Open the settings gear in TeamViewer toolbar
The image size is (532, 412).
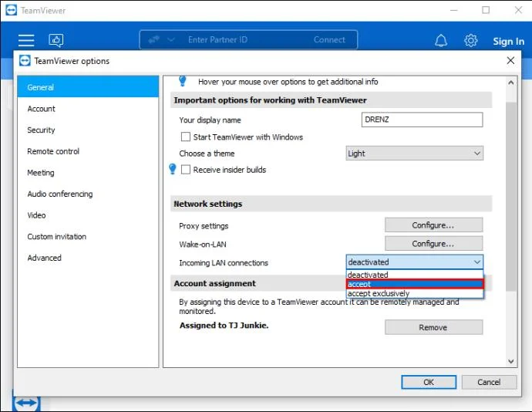[470, 41]
